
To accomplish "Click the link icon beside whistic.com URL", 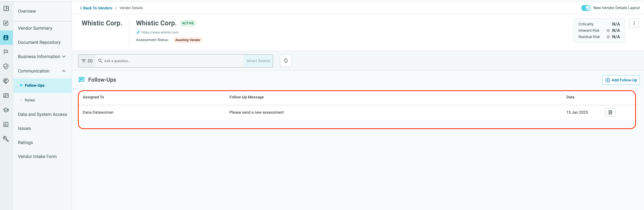I will pos(138,32).
